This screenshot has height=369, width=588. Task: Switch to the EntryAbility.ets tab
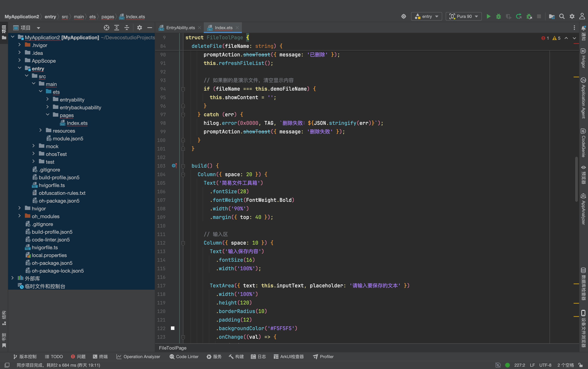coord(180,28)
